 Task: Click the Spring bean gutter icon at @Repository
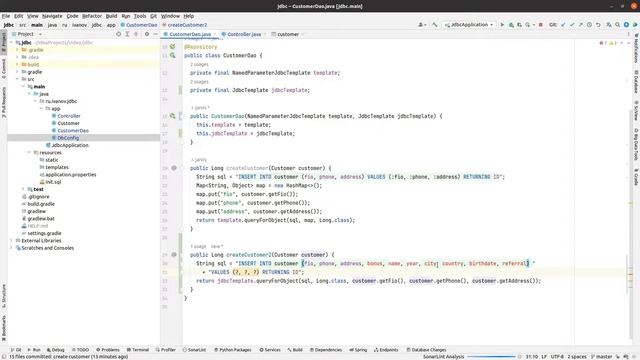(x=173, y=47)
